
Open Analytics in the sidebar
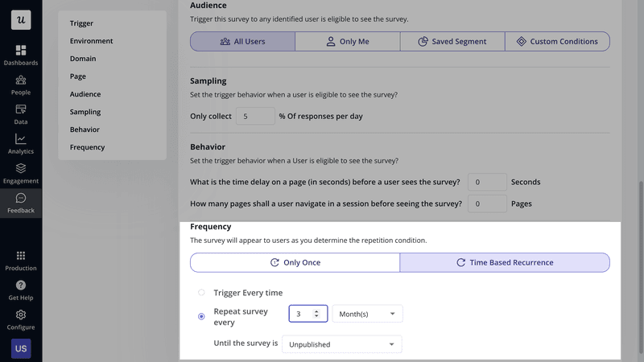(x=21, y=139)
